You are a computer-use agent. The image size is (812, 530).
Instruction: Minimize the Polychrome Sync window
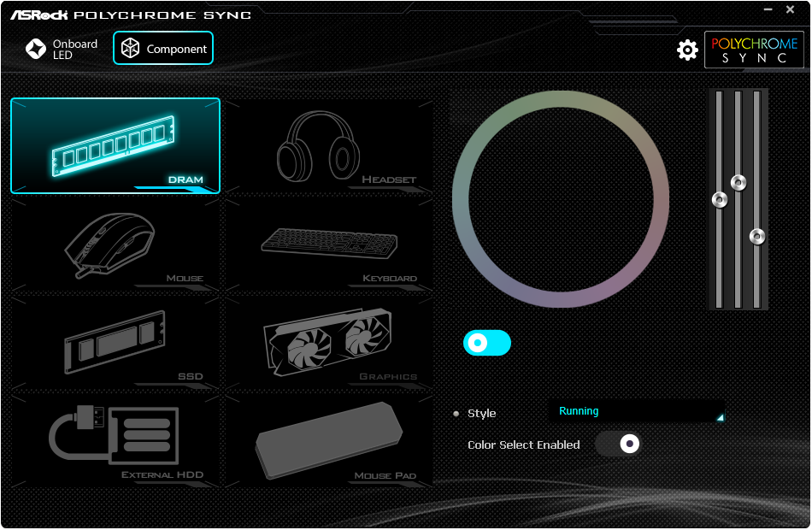[x=768, y=9]
